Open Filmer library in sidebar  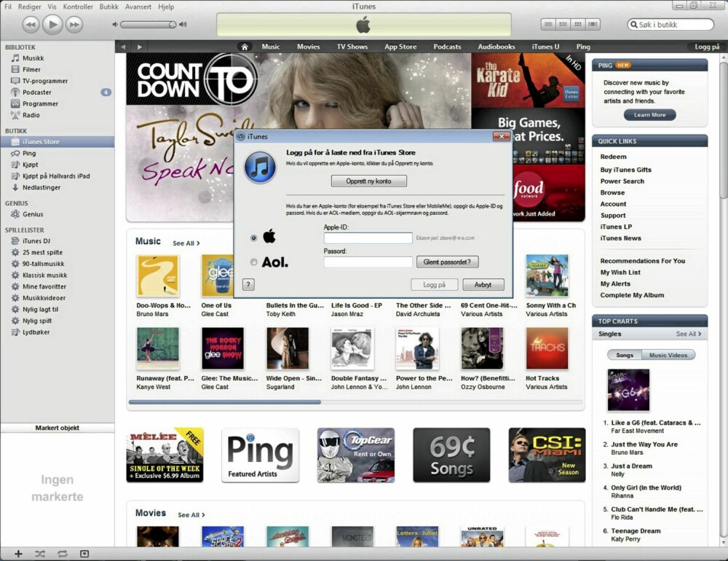point(31,69)
